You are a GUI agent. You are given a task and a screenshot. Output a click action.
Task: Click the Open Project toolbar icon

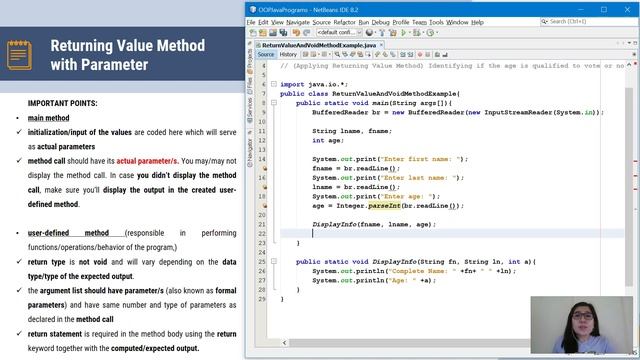click(273, 33)
